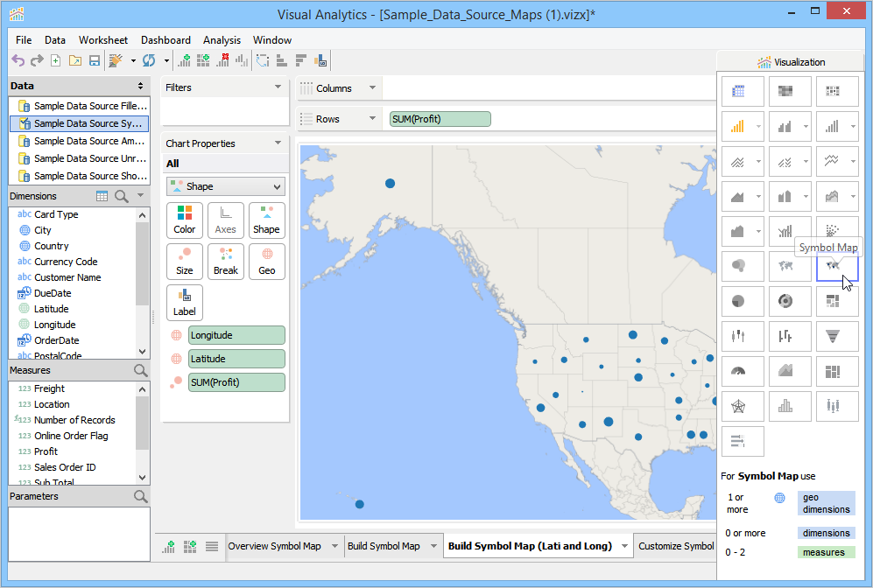Click the search icon in Measures header

coord(140,370)
